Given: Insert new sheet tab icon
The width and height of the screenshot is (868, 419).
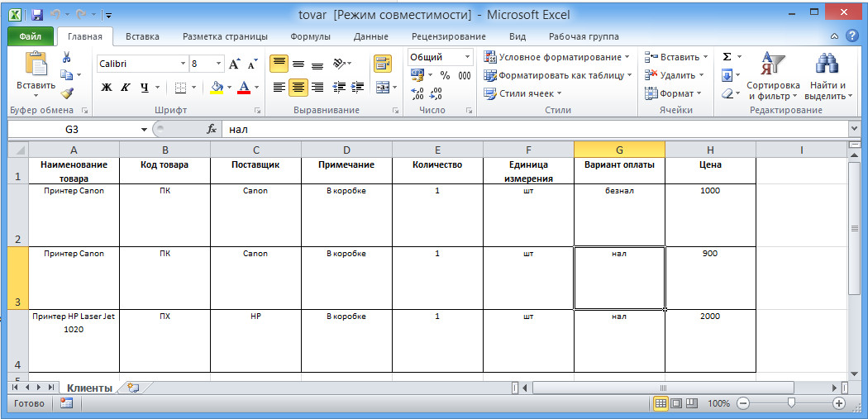Looking at the screenshot, I should 132,388.
